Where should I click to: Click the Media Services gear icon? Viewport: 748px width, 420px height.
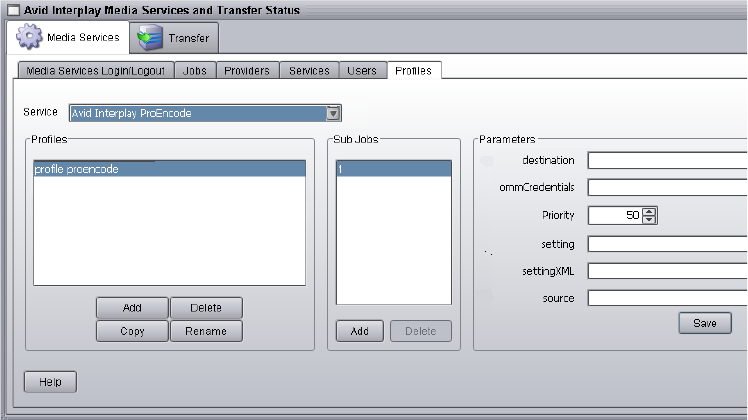(x=30, y=38)
